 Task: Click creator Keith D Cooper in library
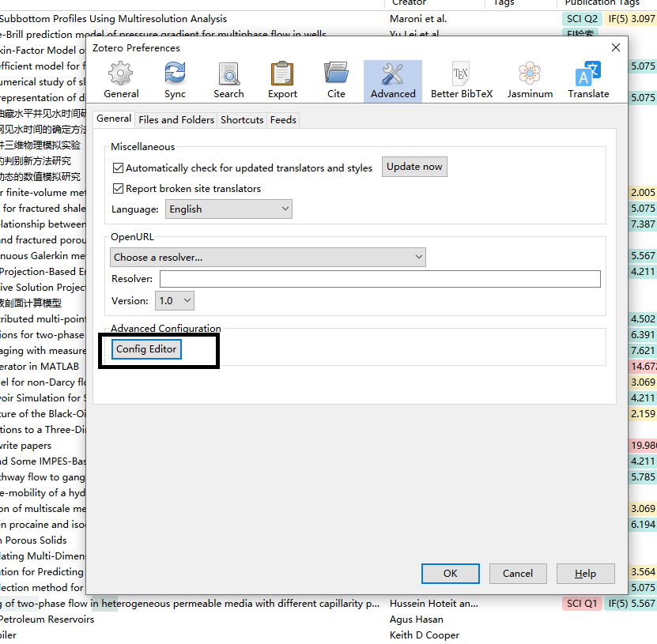pyautogui.click(x=425, y=635)
